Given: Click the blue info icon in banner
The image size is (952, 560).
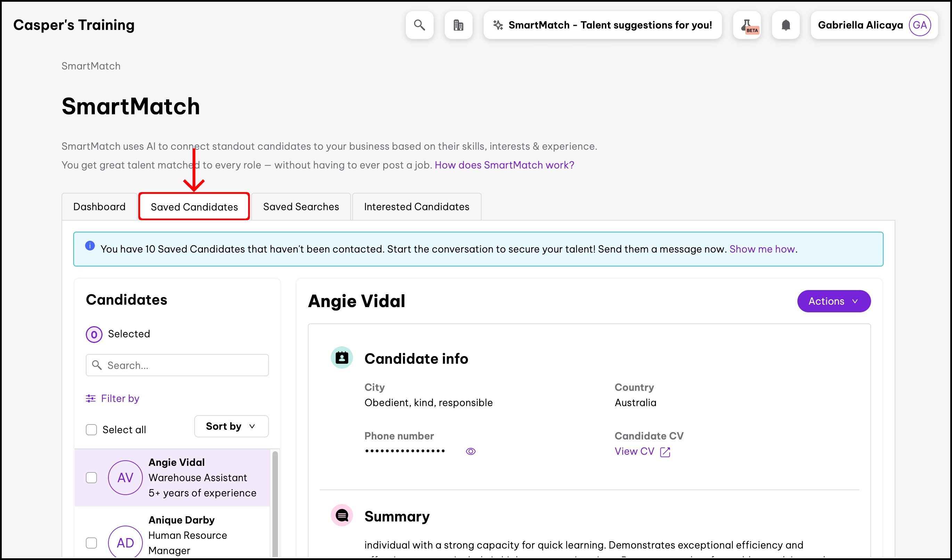Looking at the screenshot, I should 90,246.
